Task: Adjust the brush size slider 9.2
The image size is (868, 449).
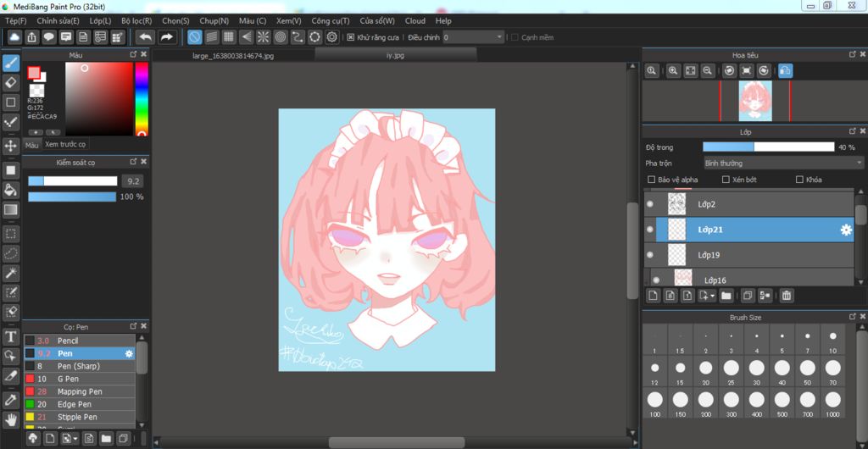Action: [73, 180]
